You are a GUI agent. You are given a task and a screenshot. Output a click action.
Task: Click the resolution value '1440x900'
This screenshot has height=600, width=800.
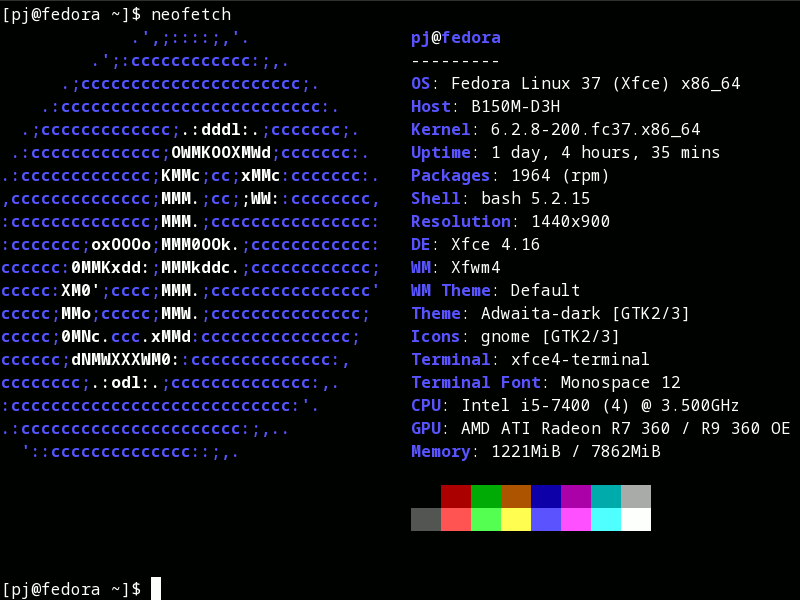pos(571,221)
